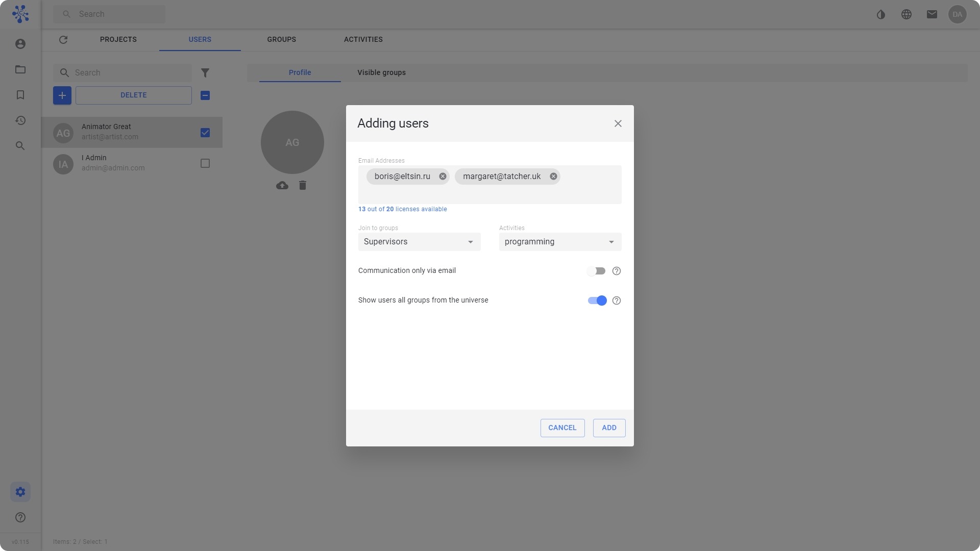The width and height of the screenshot is (980, 551).
Task: Open the folder icon in sidebar
Action: click(20, 69)
